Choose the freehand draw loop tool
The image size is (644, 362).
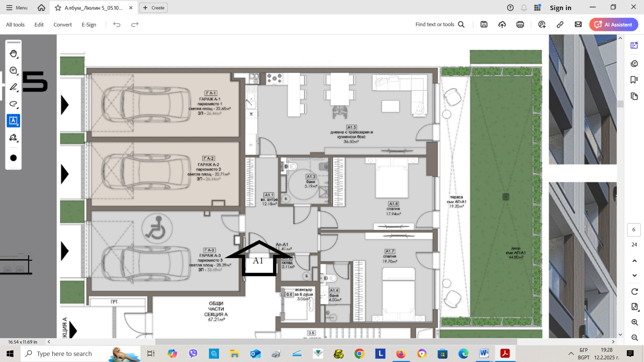(x=13, y=104)
